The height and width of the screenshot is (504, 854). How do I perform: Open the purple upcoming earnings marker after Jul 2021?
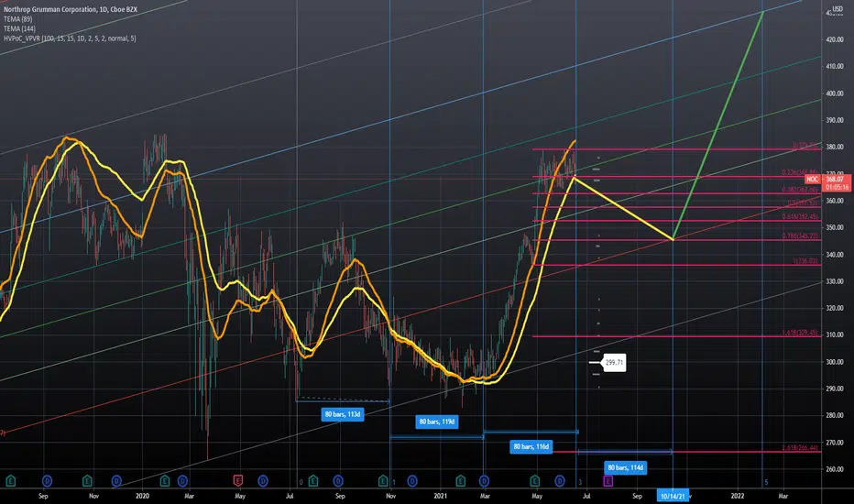(x=608, y=480)
